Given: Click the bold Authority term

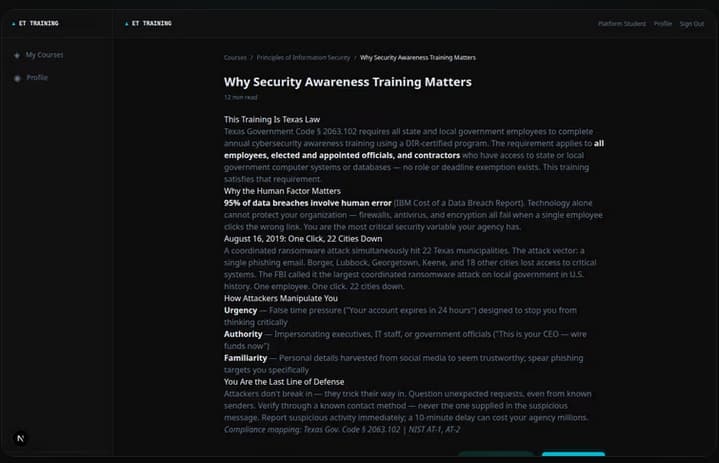Looking at the screenshot, I should (243, 334).
